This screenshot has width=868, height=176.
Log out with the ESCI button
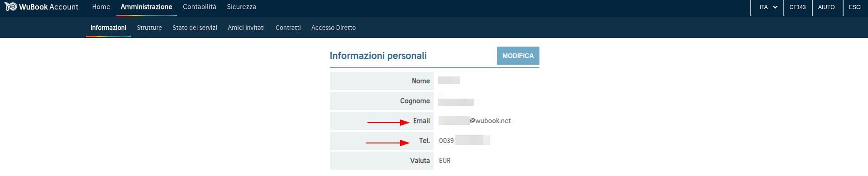click(855, 7)
